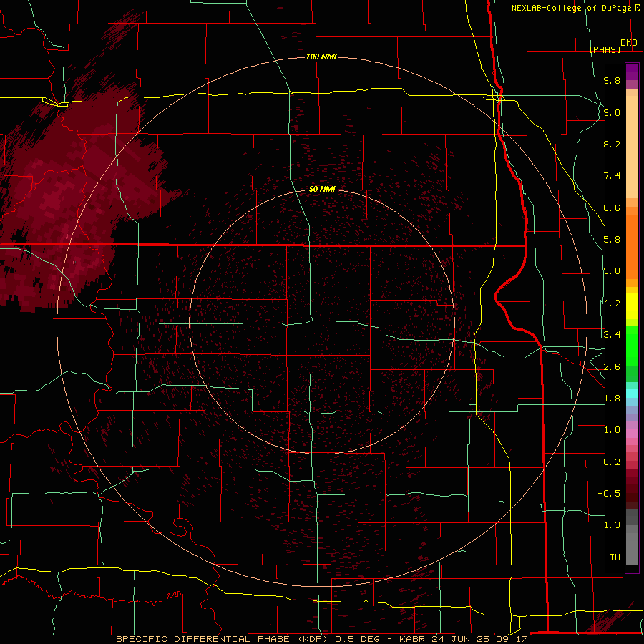Click the "DKD" label above the color bar
The image size is (644, 644).
[629, 43]
